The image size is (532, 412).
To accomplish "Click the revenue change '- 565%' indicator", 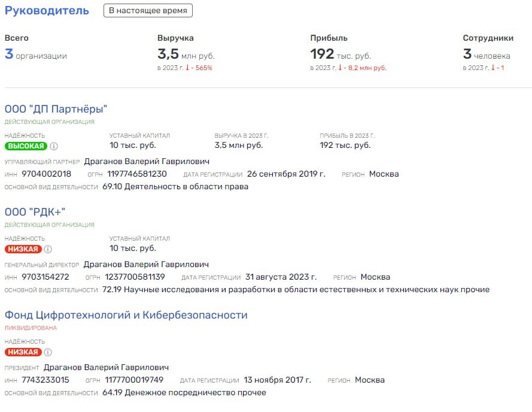I will coord(199,68).
